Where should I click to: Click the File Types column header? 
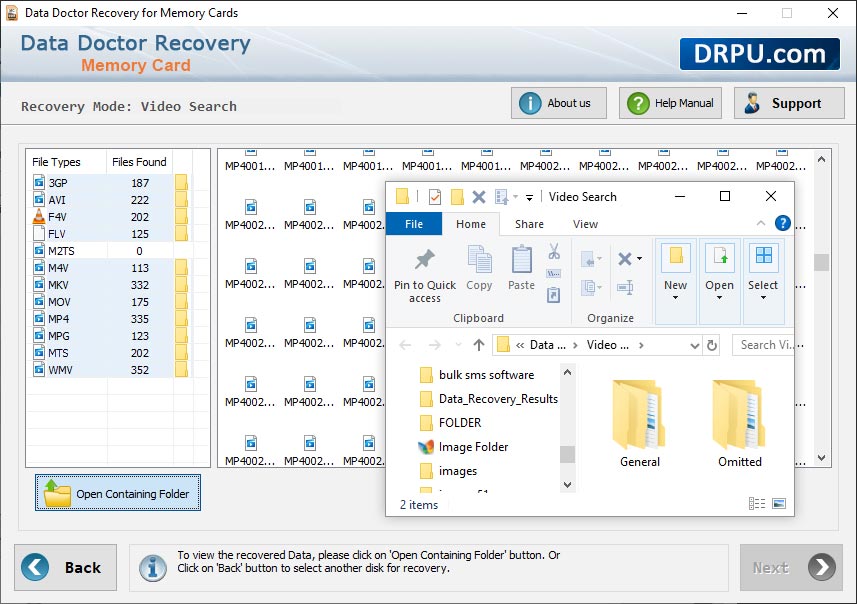(x=66, y=162)
